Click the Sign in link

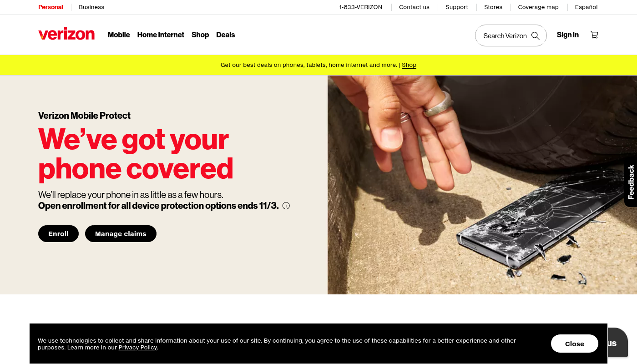point(568,35)
